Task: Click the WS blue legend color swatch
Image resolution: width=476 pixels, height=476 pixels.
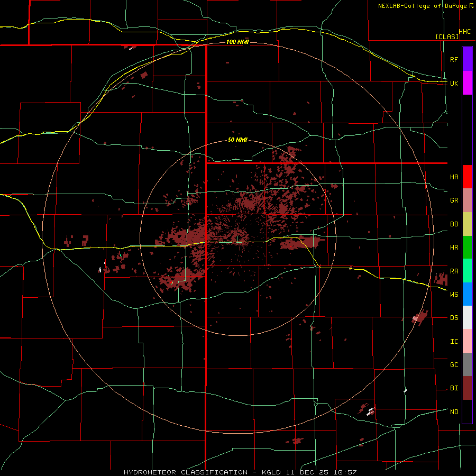Action: [x=467, y=294]
